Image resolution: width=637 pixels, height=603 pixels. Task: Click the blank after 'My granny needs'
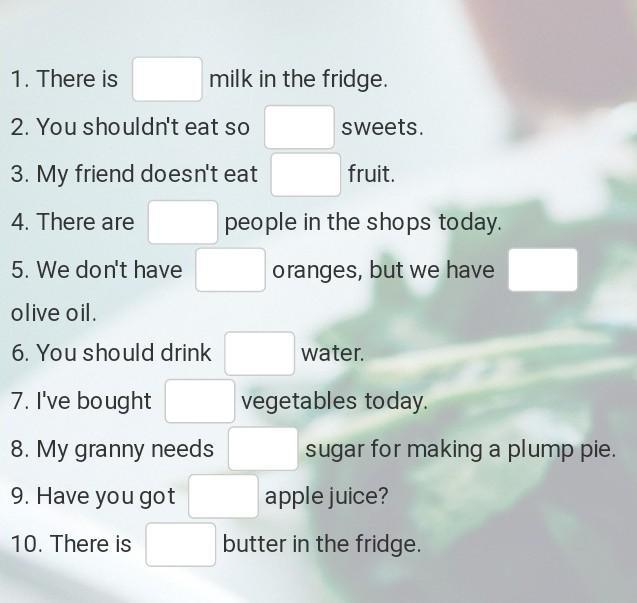(263, 449)
